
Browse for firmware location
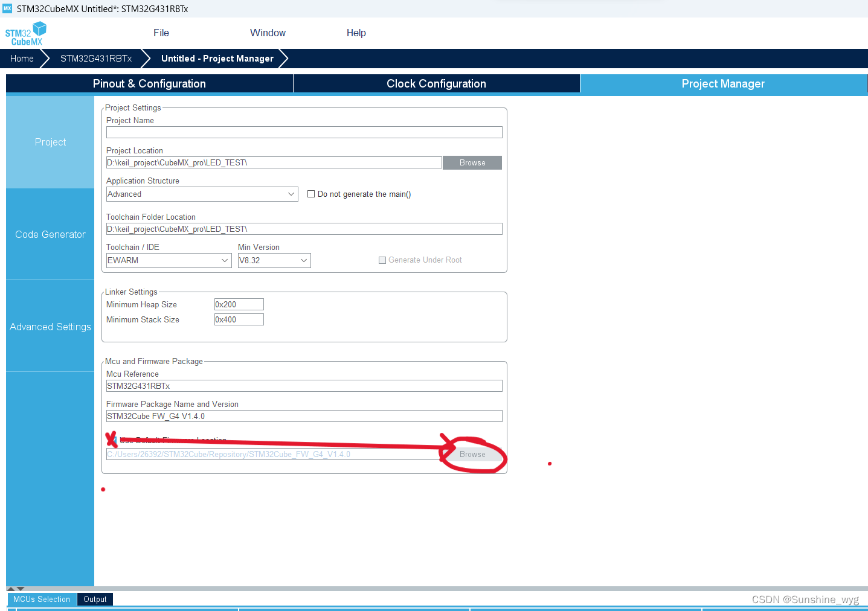point(472,455)
